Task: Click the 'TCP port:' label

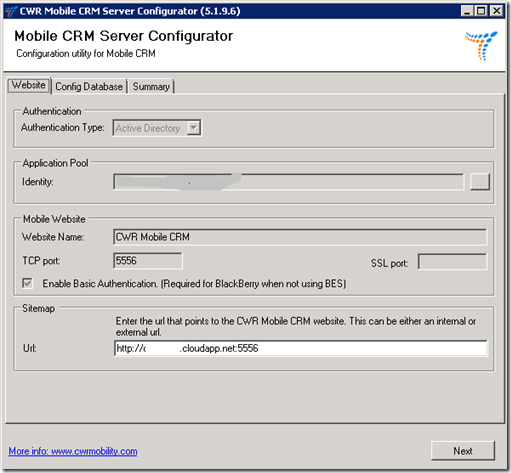Action: 41,261
